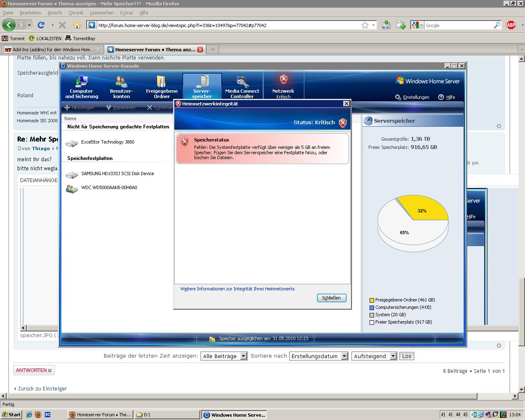Click search magnifier in Google box
Screen dimensions: 525x420
click(x=497, y=25)
